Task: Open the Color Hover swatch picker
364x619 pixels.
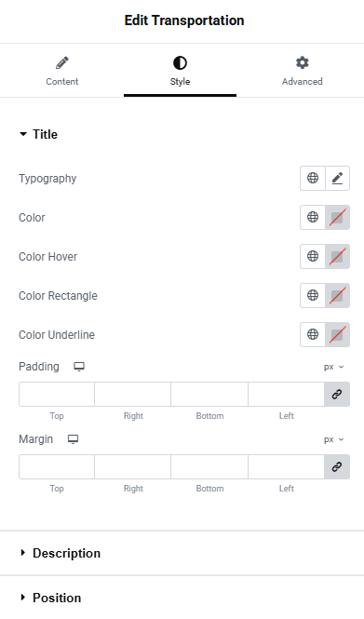Action: [x=338, y=256]
